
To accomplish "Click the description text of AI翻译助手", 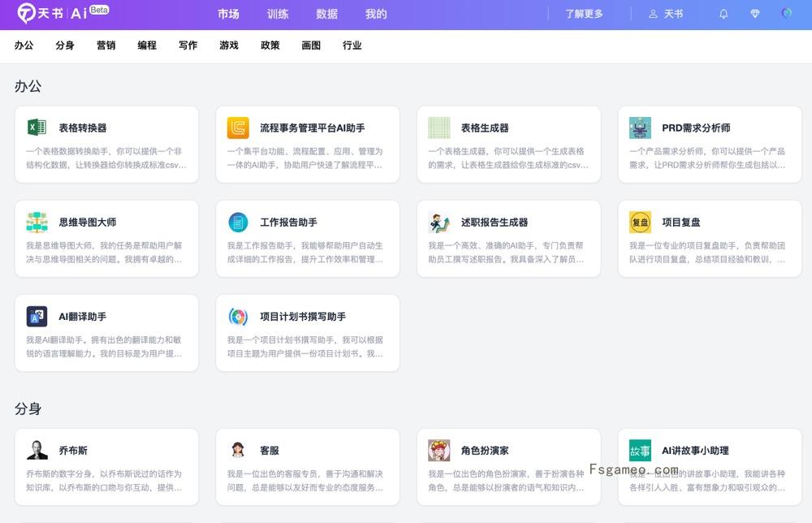I will pos(104,347).
